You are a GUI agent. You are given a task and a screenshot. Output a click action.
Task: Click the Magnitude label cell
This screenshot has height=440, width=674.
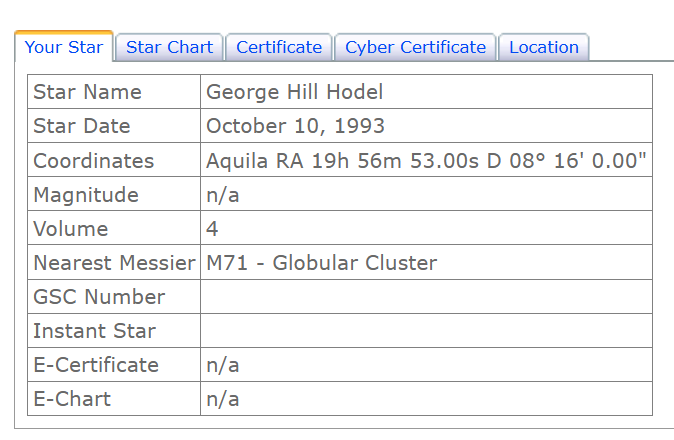tap(86, 195)
